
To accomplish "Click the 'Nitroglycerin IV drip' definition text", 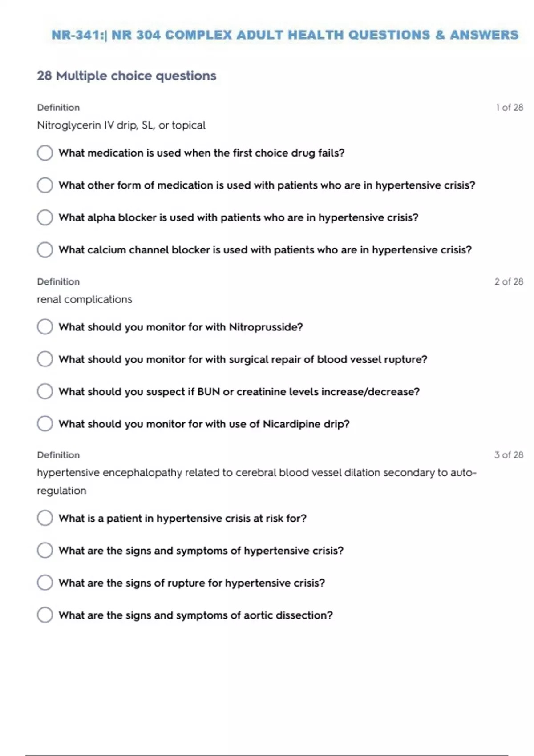I will click(121, 125).
